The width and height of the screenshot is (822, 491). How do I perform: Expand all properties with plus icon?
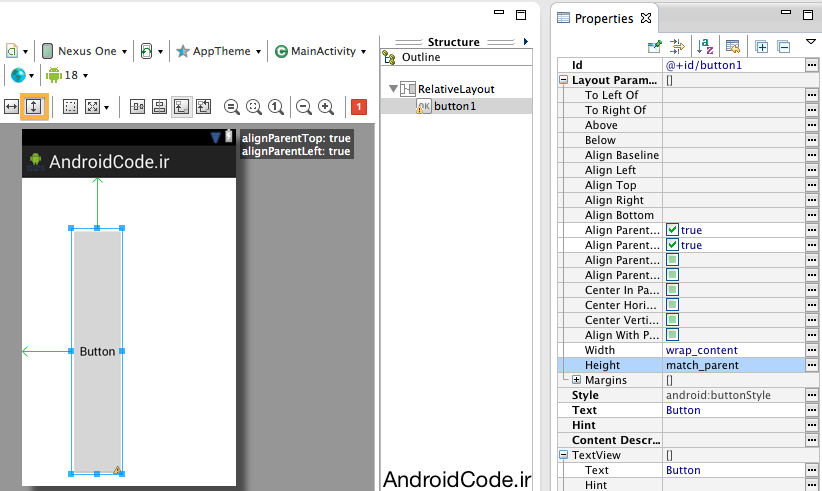(761, 46)
